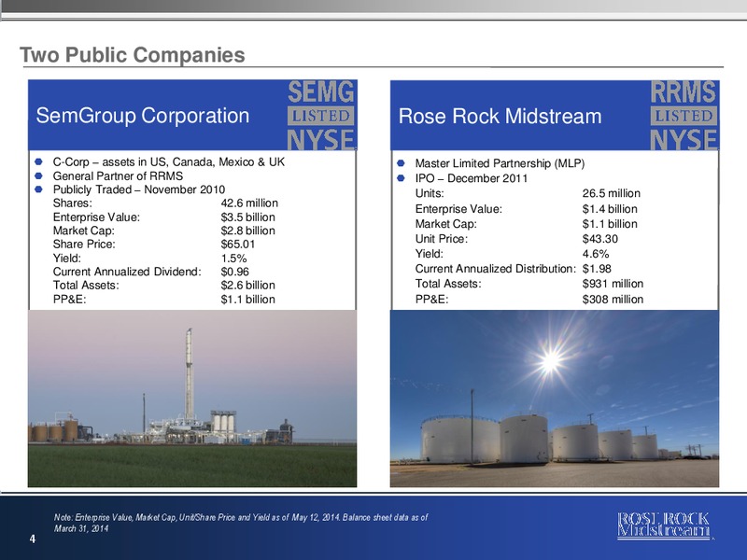Viewport: 747px width, 560px height.
Task: Click the 'Units:' label
Action: coord(430,193)
